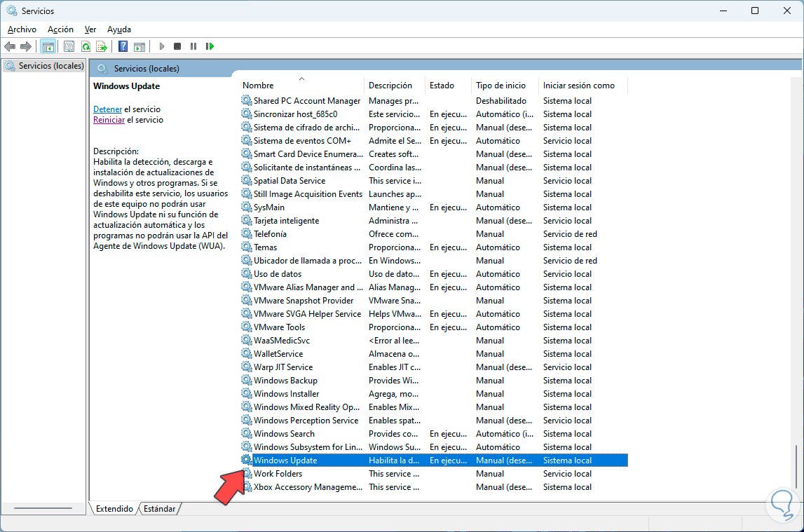Viewport: 804px width, 532px height.
Task: Open the Archivo menu
Action: coord(22,29)
